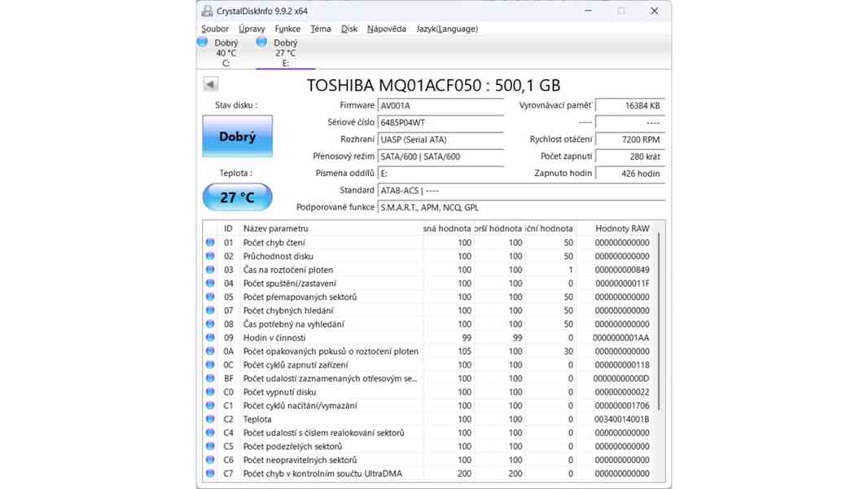This screenshot has height=489, width=868.
Task: Click the rotation rate field 7200 RPM
Action: [630, 139]
